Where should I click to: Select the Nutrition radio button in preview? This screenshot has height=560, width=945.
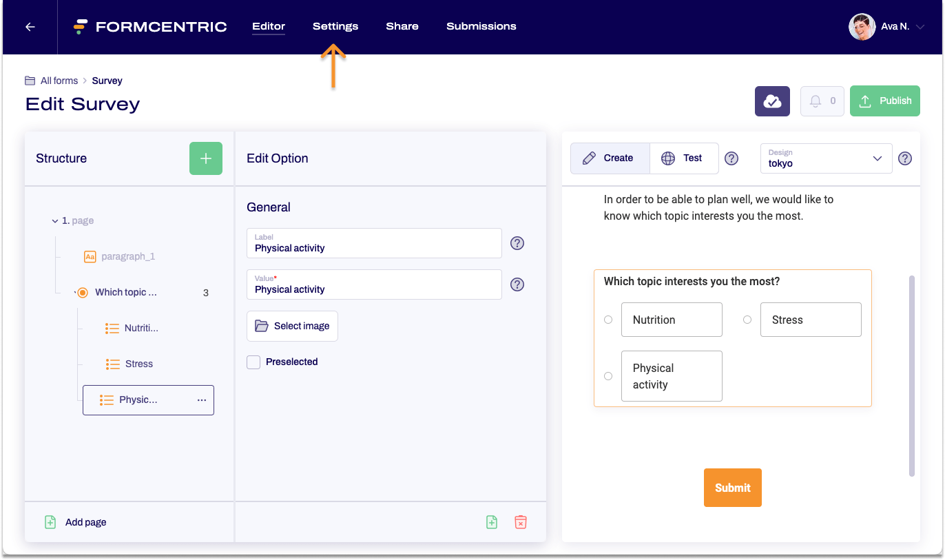[607, 320]
